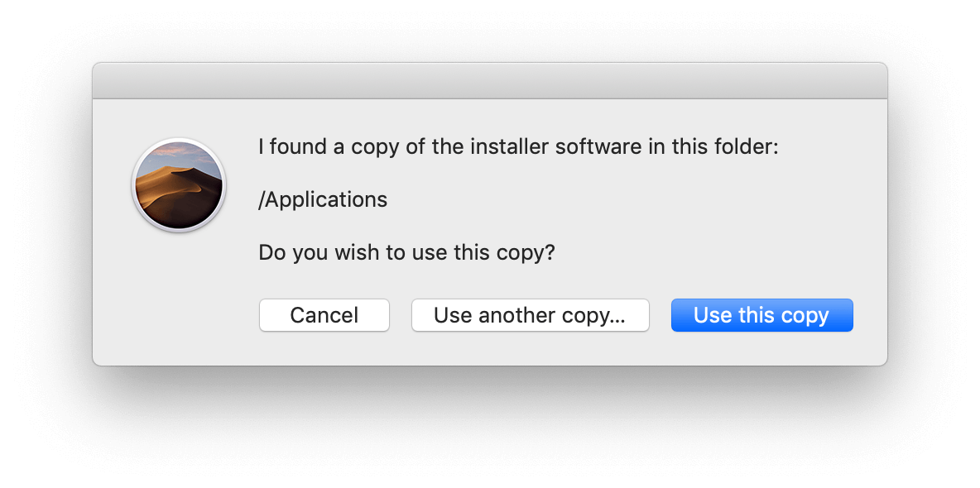The image size is (980, 488).
Task: Click the dialog's gray title bar
Action: [489, 81]
